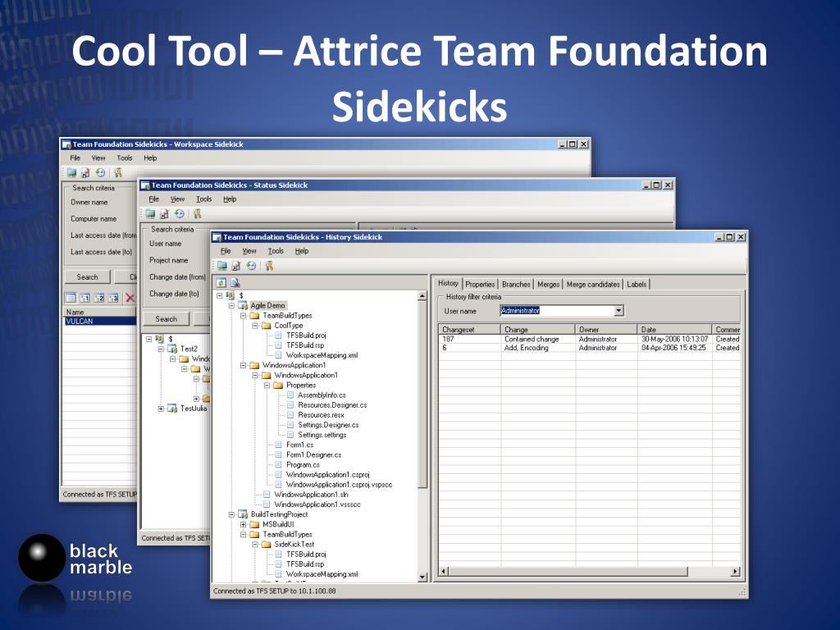840x630 pixels.
Task: Collapse the Test2 node in Status Sidekick
Action: (x=161, y=349)
